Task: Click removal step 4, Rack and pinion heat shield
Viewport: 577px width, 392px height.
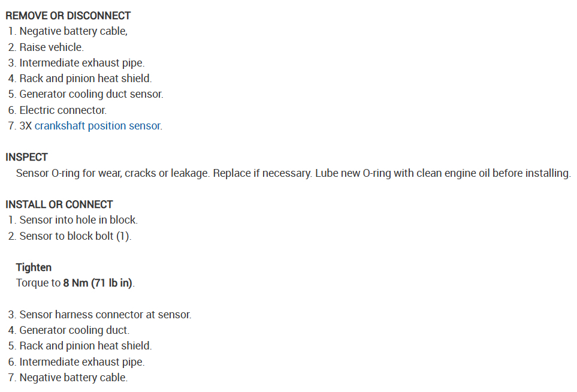Action: click(85, 79)
